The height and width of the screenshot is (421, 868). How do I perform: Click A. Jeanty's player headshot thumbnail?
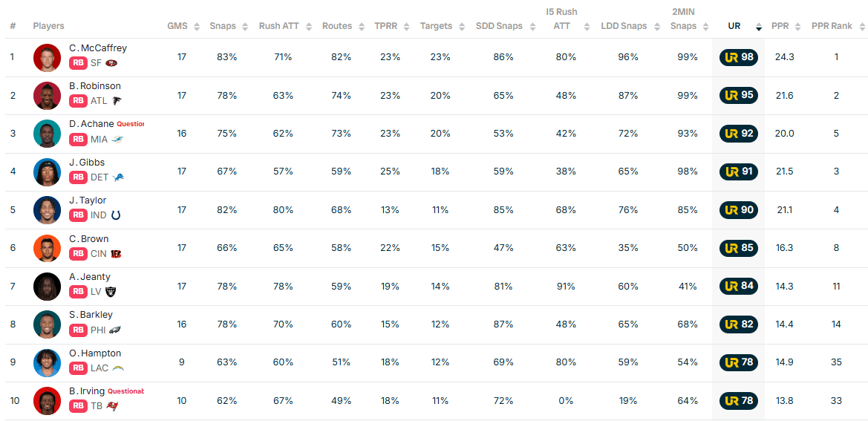click(x=47, y=287)
